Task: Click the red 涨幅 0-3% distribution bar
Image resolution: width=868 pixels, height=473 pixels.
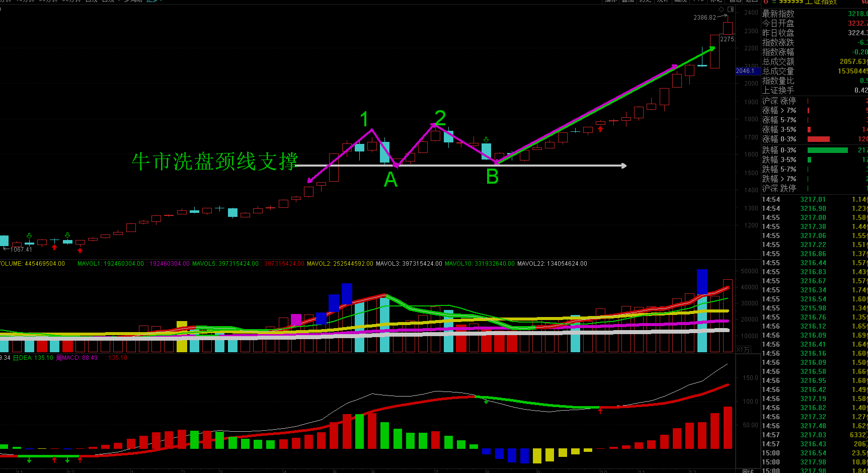Action: point(819,139)
